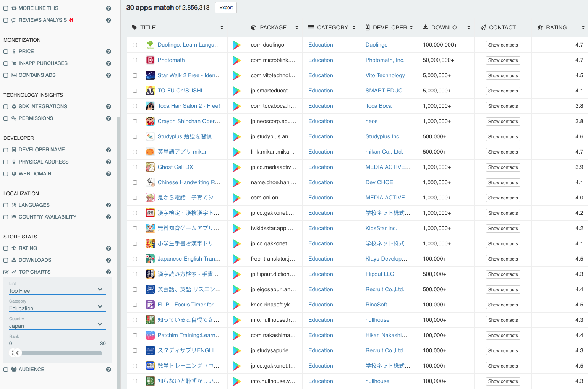Uncheck the Top Charts filter checkbox

tap(6, 272)
